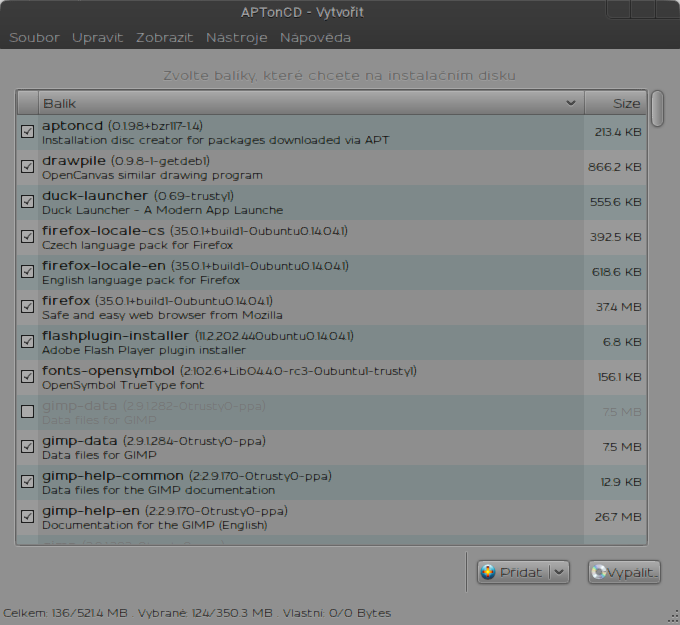Uncheck the gimp-help-common checkbox
The height and width of the screenshot is (625, 680).
pyautogui.click(x=27, y=481)
